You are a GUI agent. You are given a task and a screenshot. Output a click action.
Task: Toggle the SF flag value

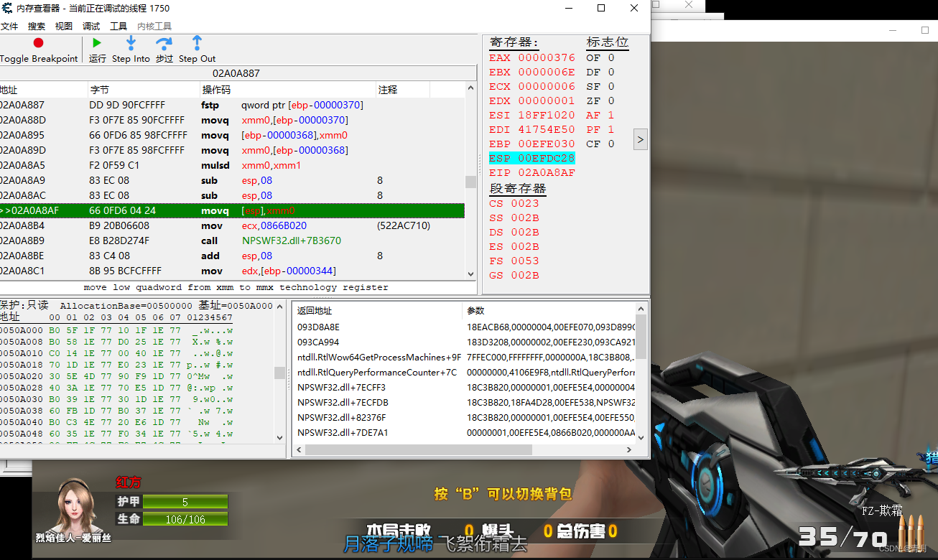tap(600, 86)
